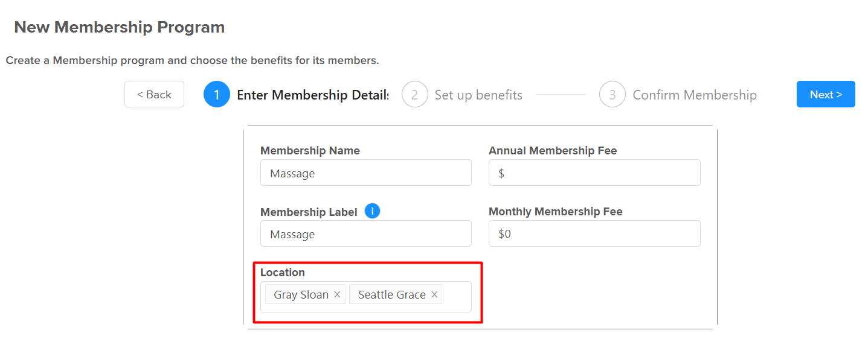868x342 pixels.
Task: Click the Location field label
Action: pyautogui.click(x=283, y=272)
